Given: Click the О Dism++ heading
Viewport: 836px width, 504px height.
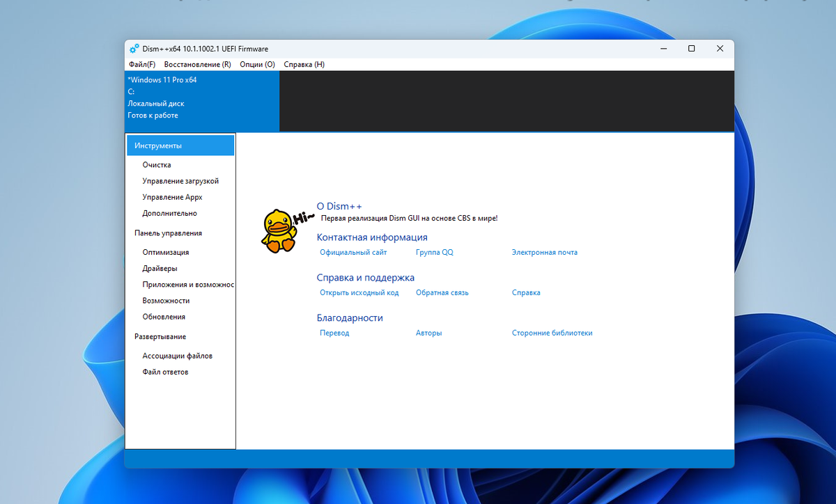Looking at the screenshot, I should [x=339, y=206].
